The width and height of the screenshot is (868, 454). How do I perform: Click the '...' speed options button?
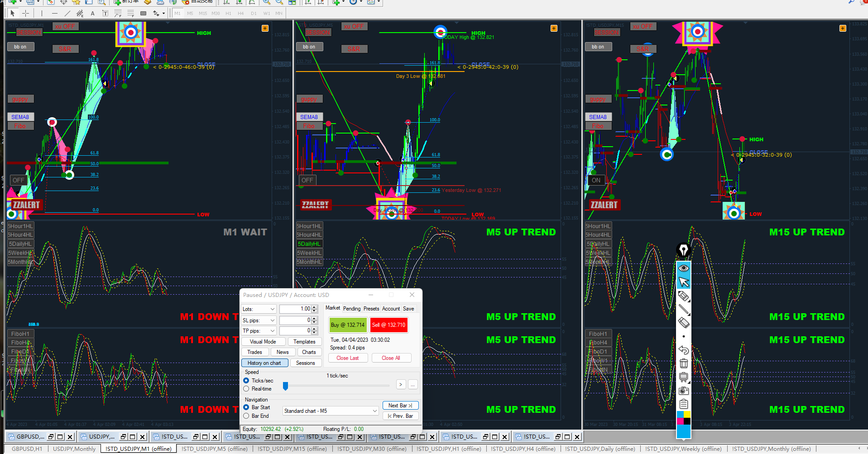[413, 385]
